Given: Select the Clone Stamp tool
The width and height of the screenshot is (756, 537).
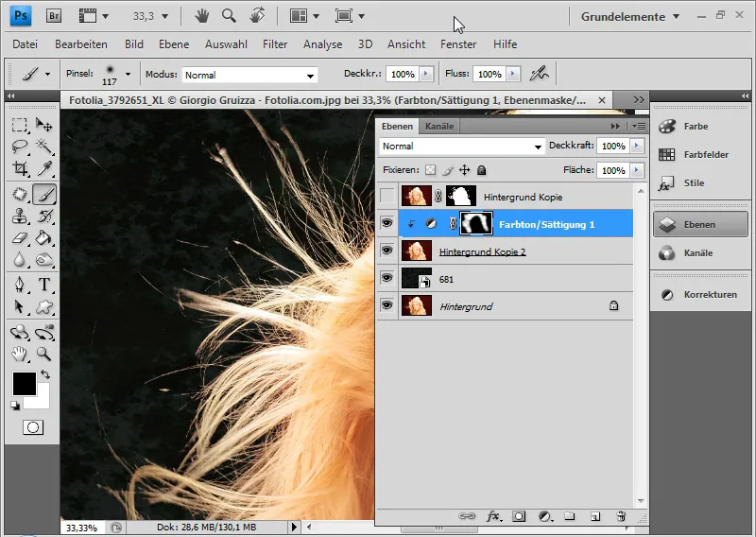Looking at the screenshot, I should click(19, 217).
